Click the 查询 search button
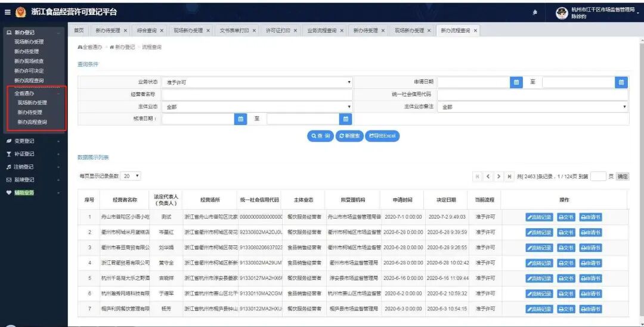The height and width of the screenshot is (327, 644). [320, 136]
